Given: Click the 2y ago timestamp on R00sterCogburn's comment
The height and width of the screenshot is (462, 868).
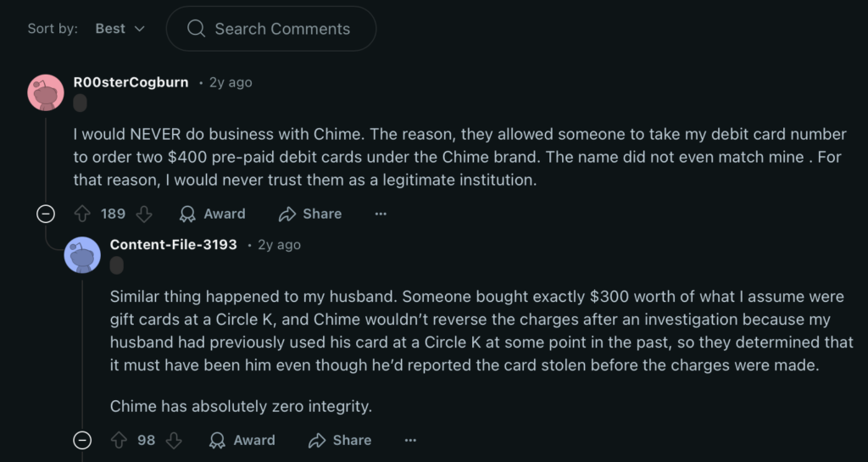Looking at the screenshot, I should pos(231,82).
